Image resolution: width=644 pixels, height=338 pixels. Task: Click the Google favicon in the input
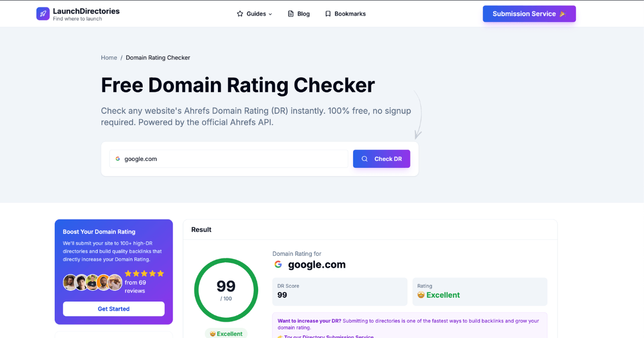pyautogui.click(x=118, y=159)
